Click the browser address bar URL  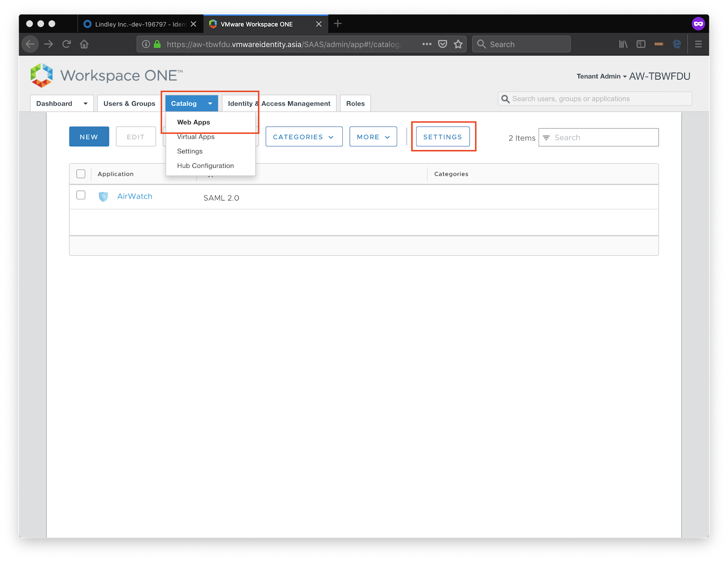pos(283,44)
